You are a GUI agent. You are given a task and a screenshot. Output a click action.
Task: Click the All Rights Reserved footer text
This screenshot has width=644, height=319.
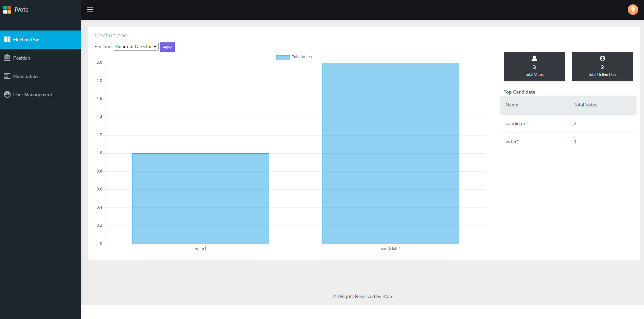click(x=364, y=296)
